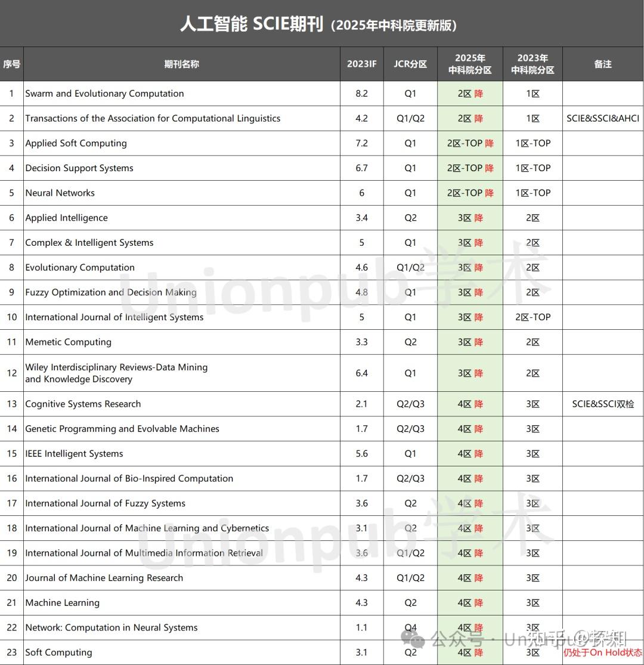The width and height of the screenshot is (644, 665).
Task: Select 'Machine Learning' in row 21
Action: [x=63, y=602]
